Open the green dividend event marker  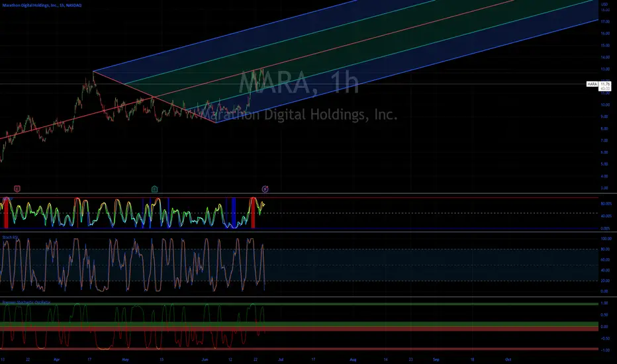pos(155,189)
